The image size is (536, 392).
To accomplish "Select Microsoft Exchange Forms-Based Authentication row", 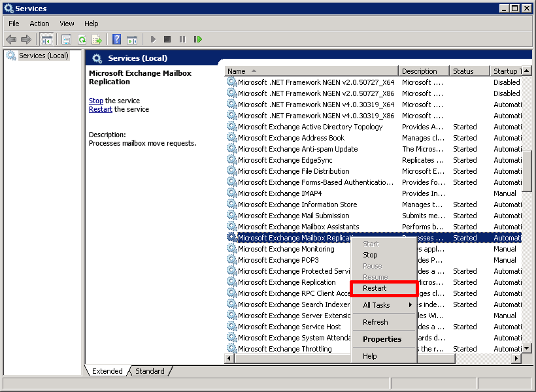I will (374, 182).
